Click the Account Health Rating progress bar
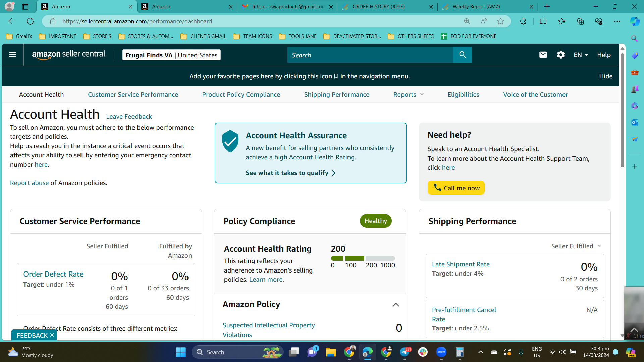 [363, 258]
